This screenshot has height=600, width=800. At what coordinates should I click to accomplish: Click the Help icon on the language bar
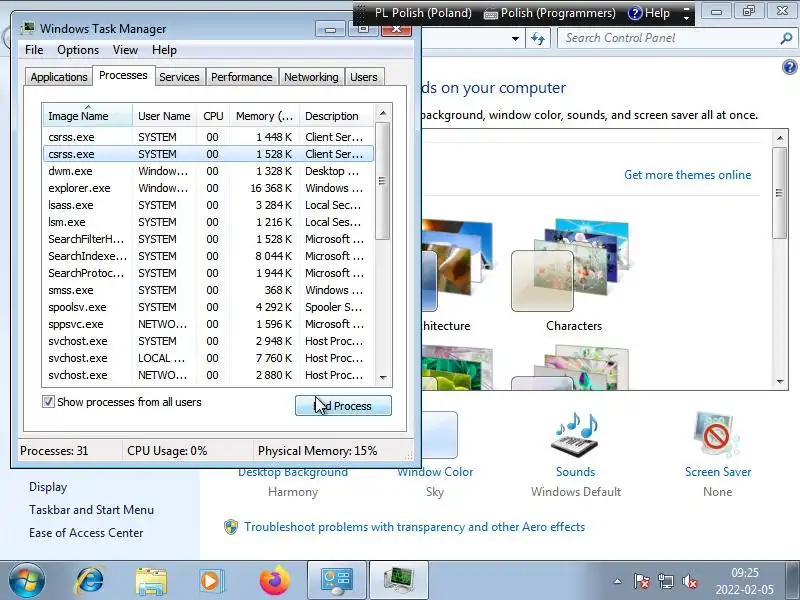click(635, 13)
